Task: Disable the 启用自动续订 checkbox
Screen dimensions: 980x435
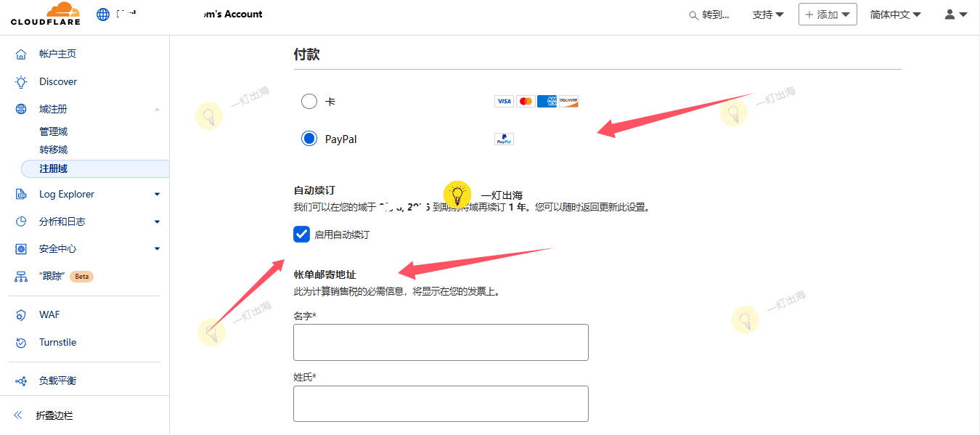Action: [x=301, y=234]
